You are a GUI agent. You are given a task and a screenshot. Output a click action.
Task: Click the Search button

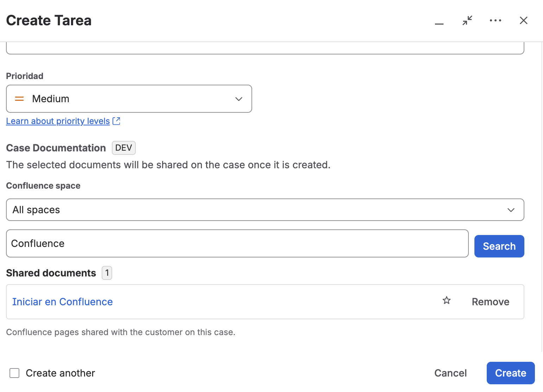click(499, 246)
